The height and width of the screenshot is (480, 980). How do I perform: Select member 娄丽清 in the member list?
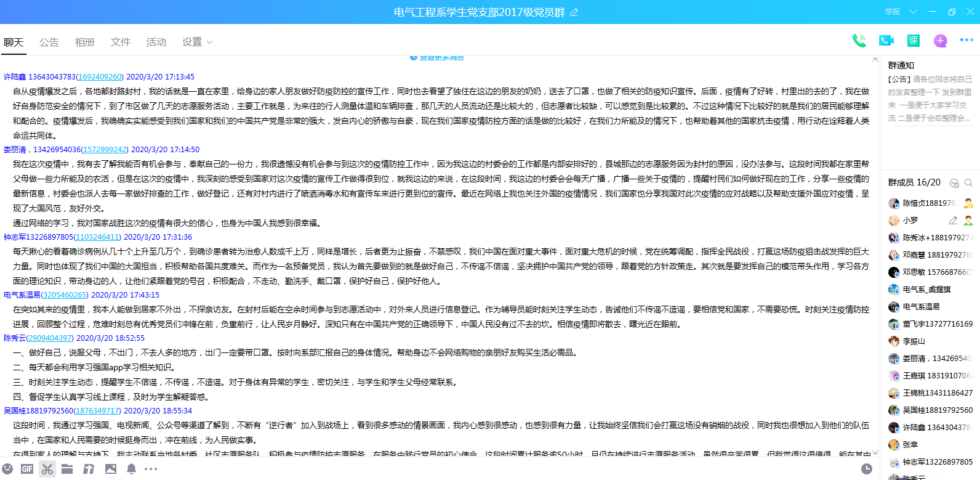click(930, 359)
